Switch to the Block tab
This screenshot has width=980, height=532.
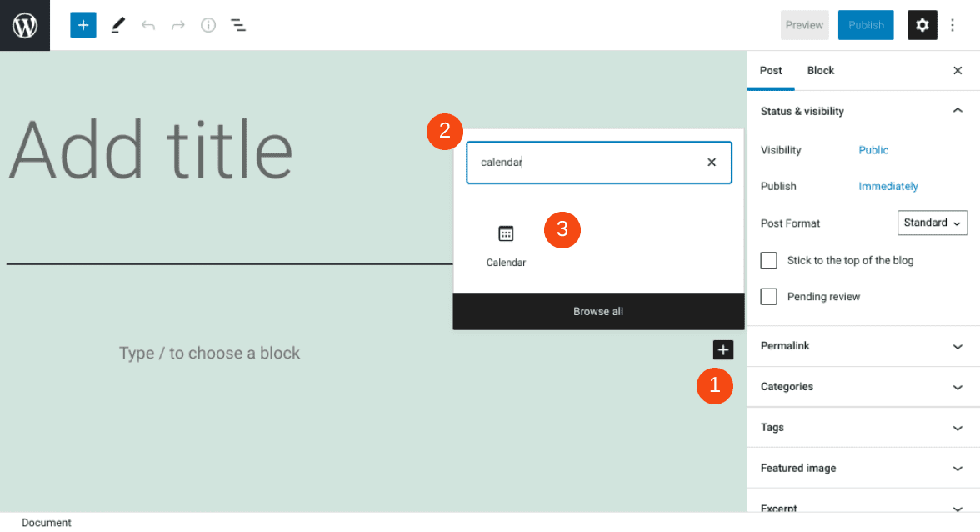(x=821, y=71)
